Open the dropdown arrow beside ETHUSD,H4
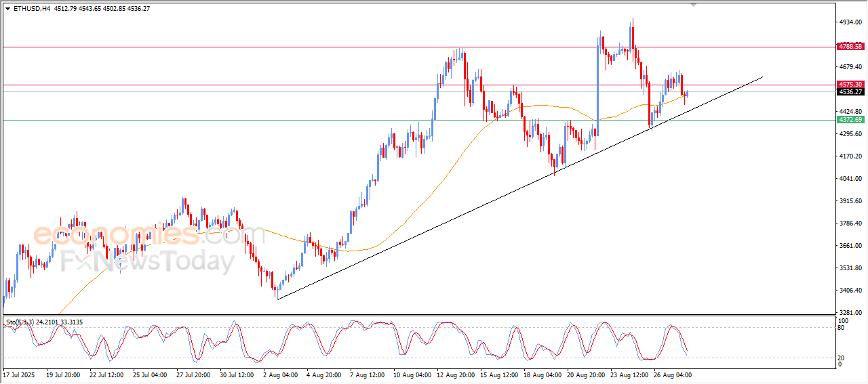The image size is (868, 384). (7, 9)
